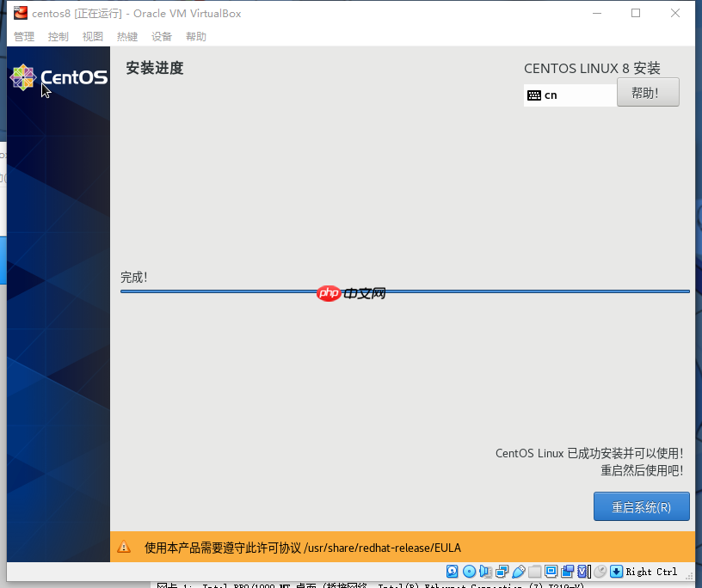702x588 pixels.
Task: Open the 设备 menu
Action: pos(161,36)
